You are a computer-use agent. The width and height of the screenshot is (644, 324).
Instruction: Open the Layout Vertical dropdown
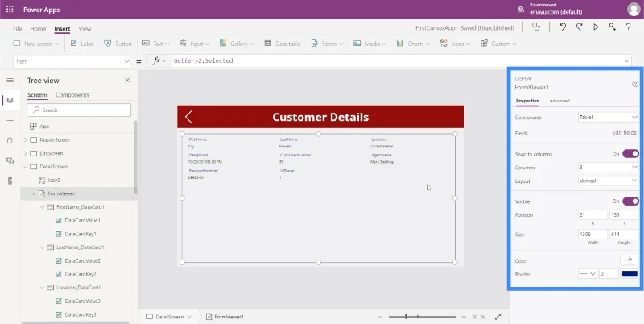click(x=609, y=181)
